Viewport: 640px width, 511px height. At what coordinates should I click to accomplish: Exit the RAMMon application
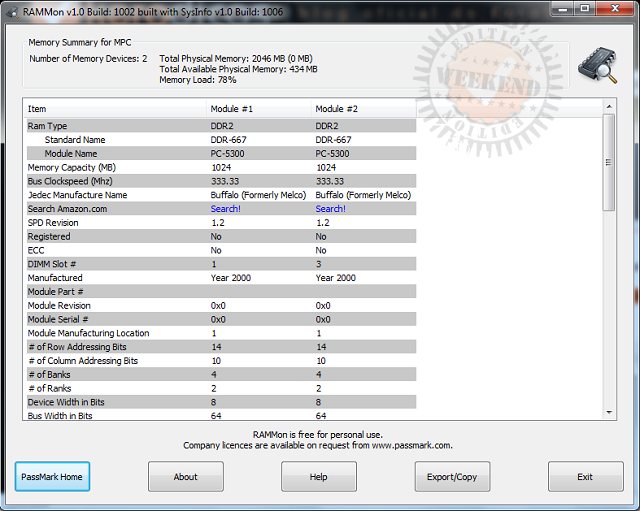585,477
